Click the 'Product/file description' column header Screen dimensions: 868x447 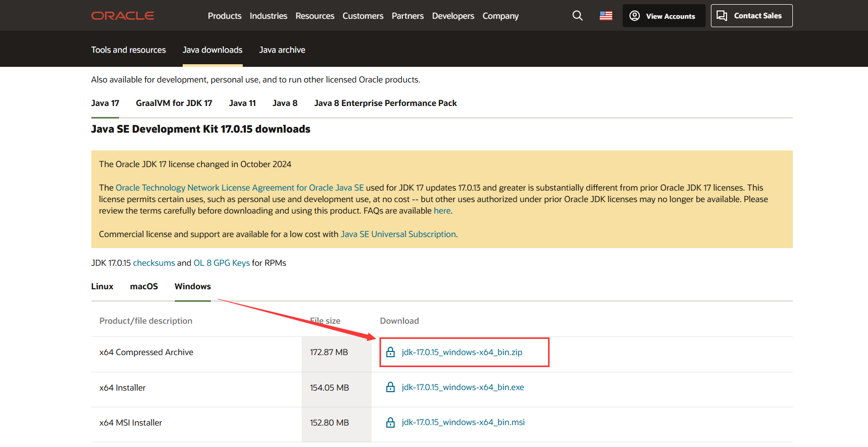(x=146, y=321)
